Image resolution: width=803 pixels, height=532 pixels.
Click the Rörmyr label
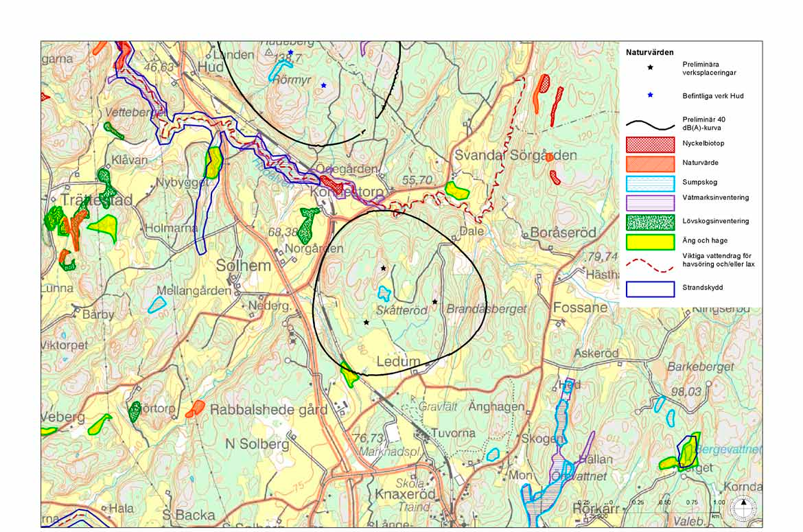pyautogui.click(x=292, y=80)
